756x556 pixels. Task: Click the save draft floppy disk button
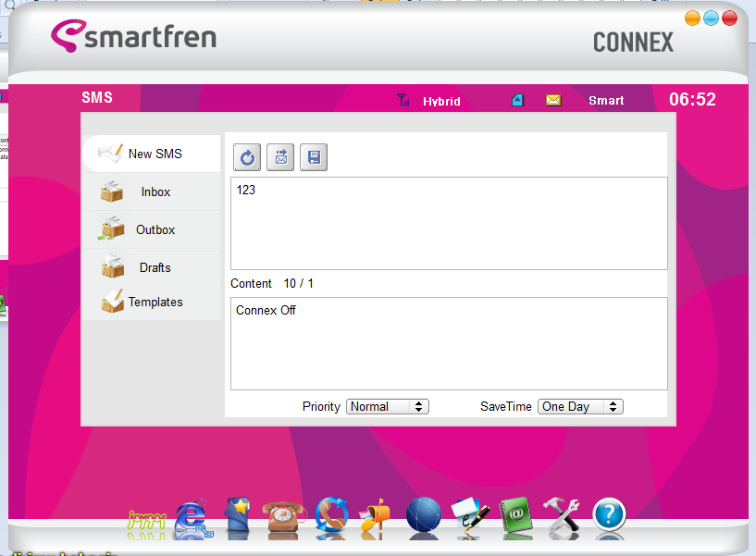(x=314, y=157)
